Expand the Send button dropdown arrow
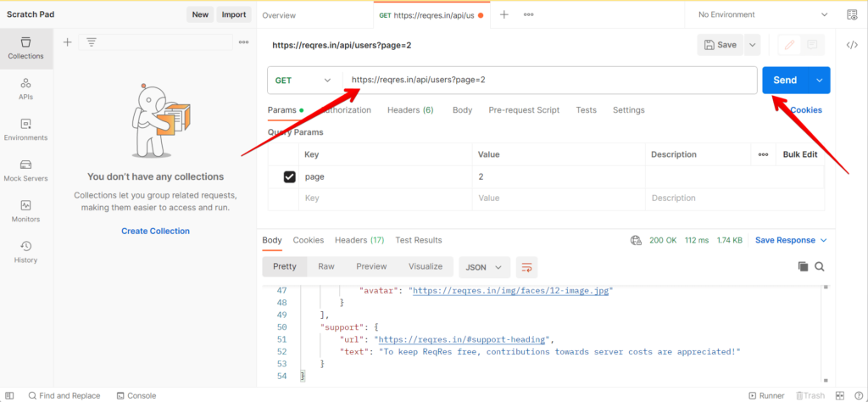This screenshot has height=402, width=868. (820, 81)
